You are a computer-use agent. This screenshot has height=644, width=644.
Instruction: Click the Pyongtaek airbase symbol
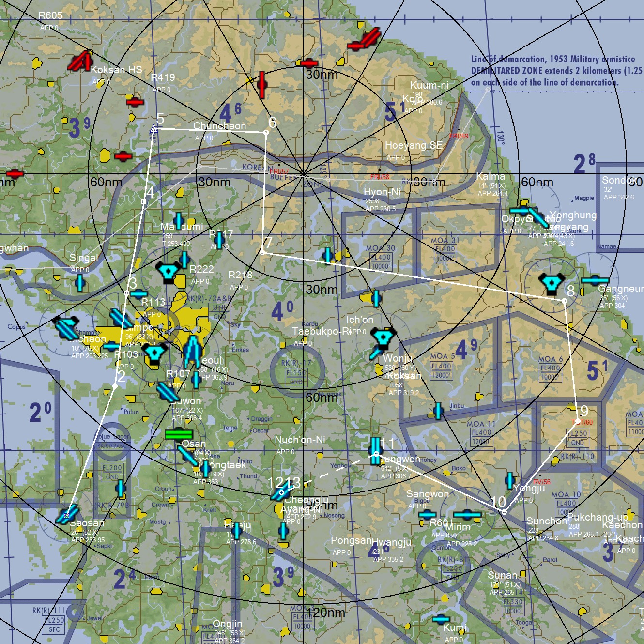point(205,469)
